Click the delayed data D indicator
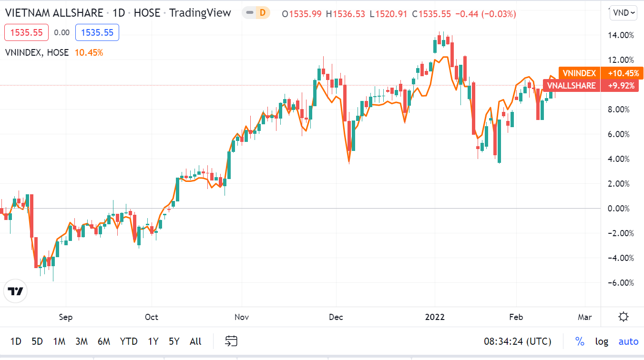Image resolution: width=644 pixels, height=360 pixels. (x=262, y=13)
